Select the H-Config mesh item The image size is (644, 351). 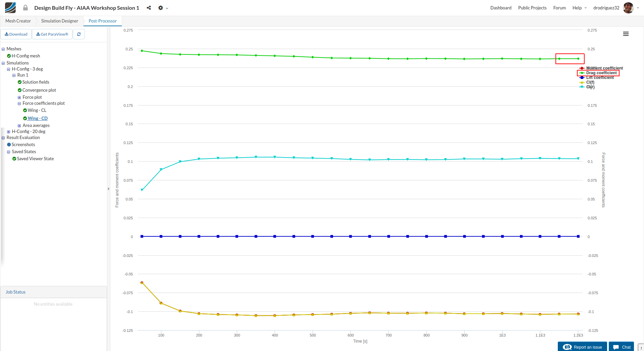[x=26, y=56]
